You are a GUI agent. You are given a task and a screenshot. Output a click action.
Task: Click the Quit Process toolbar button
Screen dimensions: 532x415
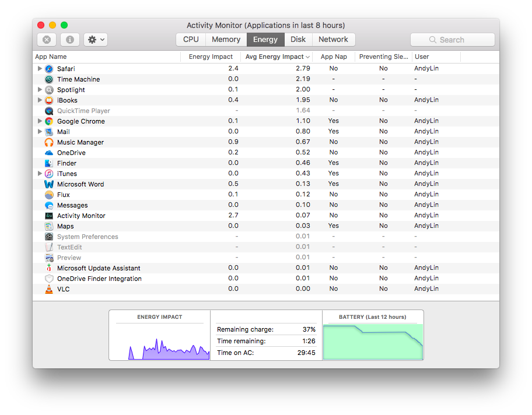tap(47, 40)
